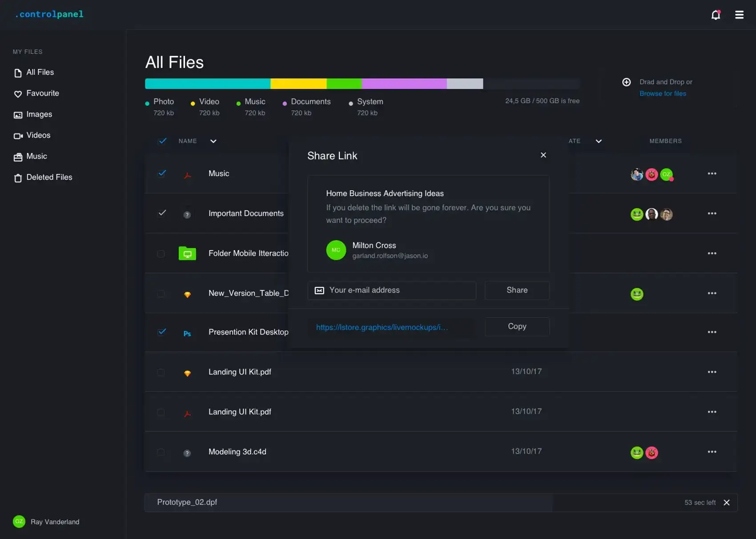Expand the Name column sort dropdown
756x539 pixels.
213,141
